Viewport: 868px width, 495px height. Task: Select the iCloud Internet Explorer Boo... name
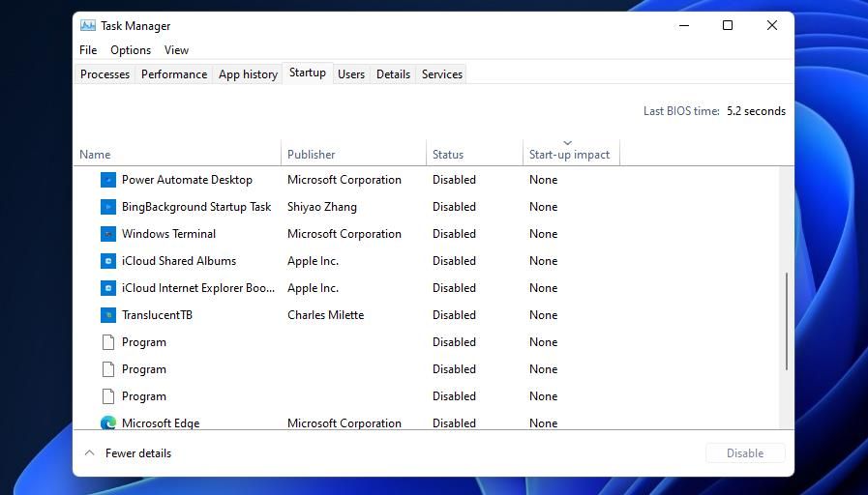click(x=198, y=288)
